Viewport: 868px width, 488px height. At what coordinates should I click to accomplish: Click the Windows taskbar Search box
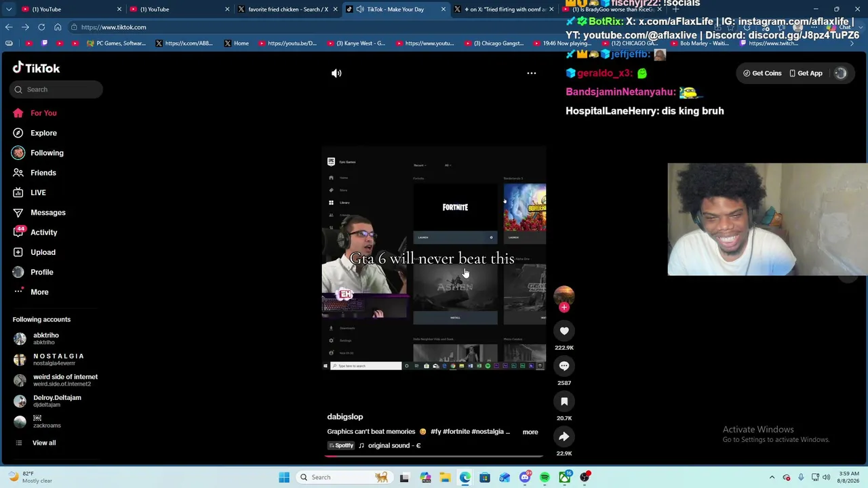tap(344, 477)
